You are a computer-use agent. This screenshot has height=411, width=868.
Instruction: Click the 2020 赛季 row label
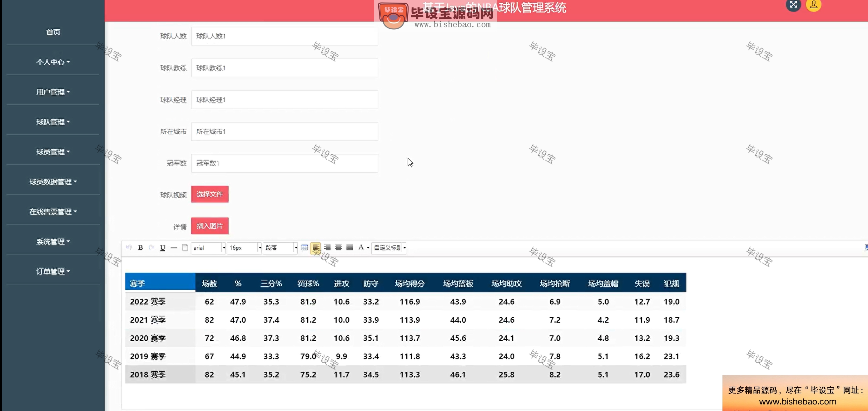(x=148, y=338)
